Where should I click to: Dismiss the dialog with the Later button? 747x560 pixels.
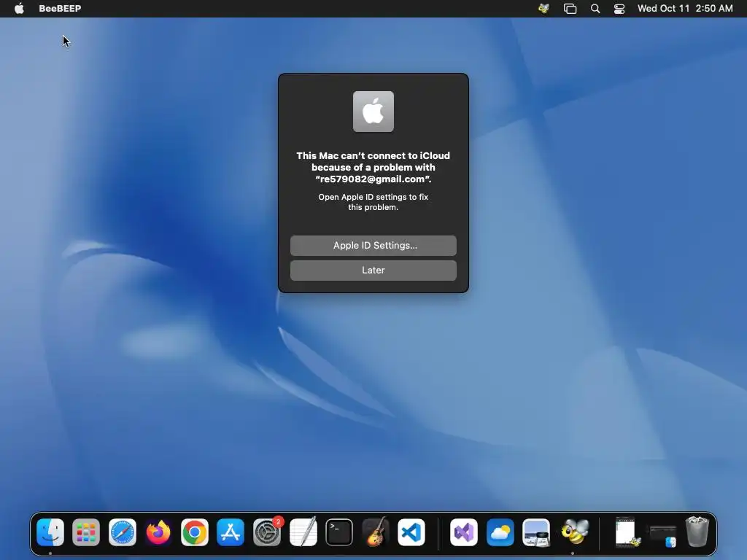click(373, 270)
